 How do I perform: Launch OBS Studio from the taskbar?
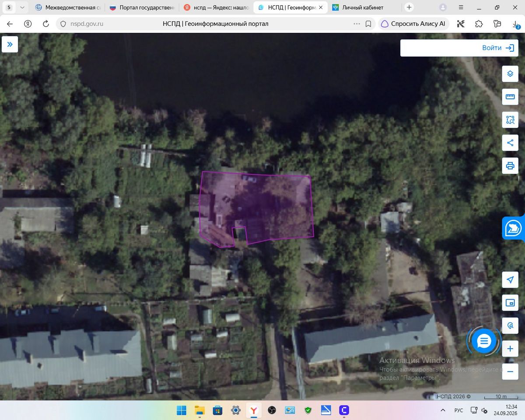tap(272, 410)
